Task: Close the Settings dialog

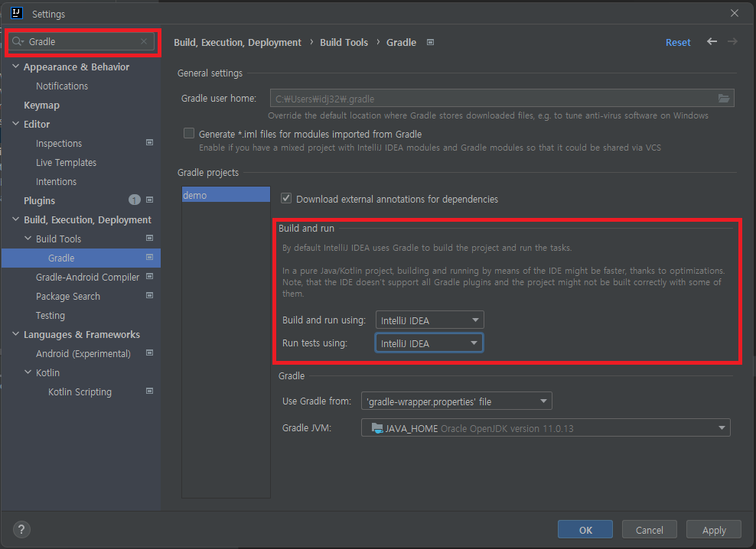Action: [735, 13]
